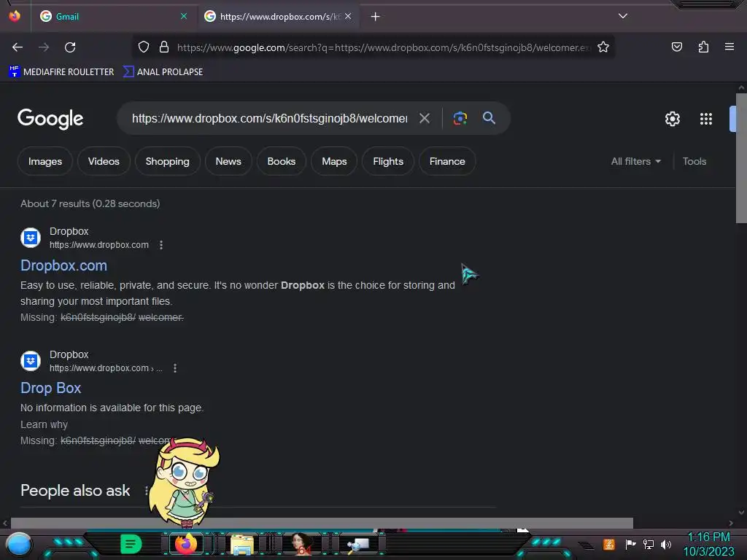Go back with the browser back arrow
Image resolution: width=747 pixels, height=560 pixels.
tap(18, 47)
